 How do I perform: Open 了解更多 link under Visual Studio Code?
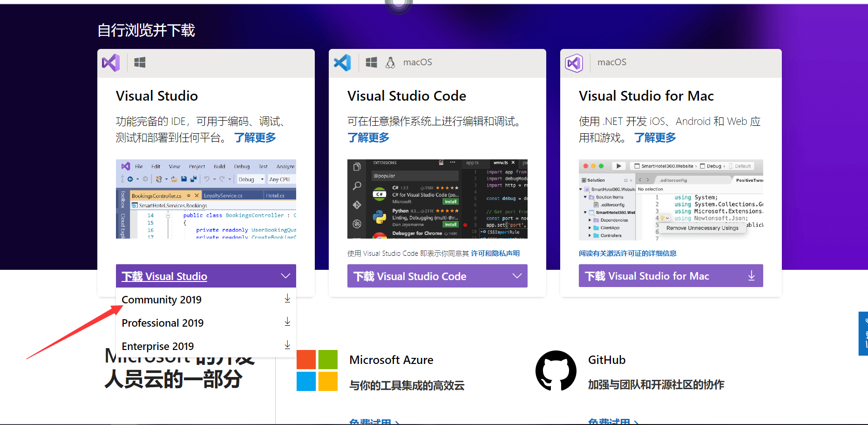coord(368,137)
